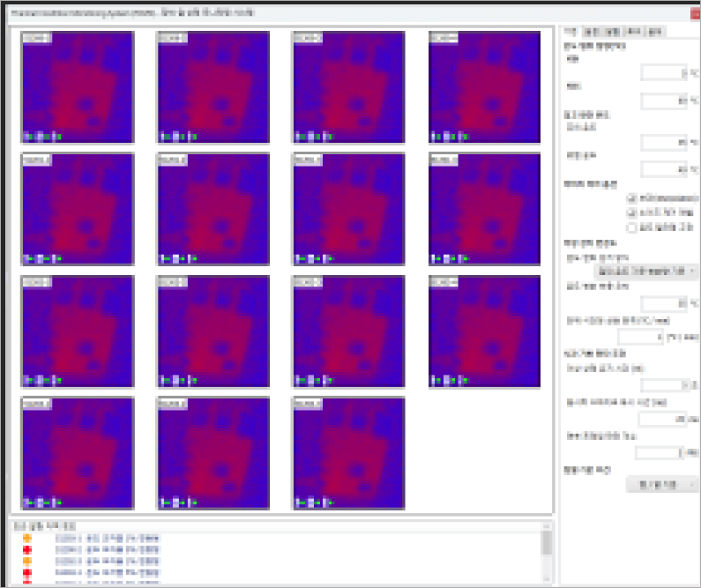
Task: Switch to the last tab in the settings panel
Action: coord(655,32)
